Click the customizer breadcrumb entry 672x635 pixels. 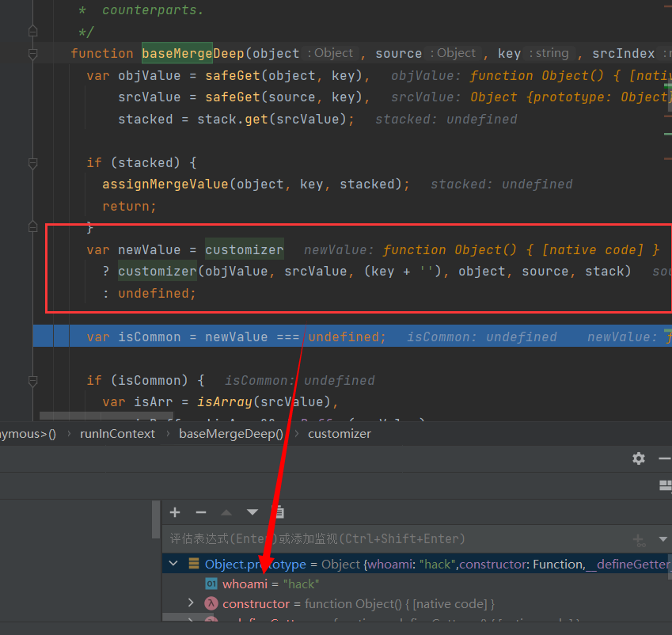pyautogui.click(x=339, y=433)
